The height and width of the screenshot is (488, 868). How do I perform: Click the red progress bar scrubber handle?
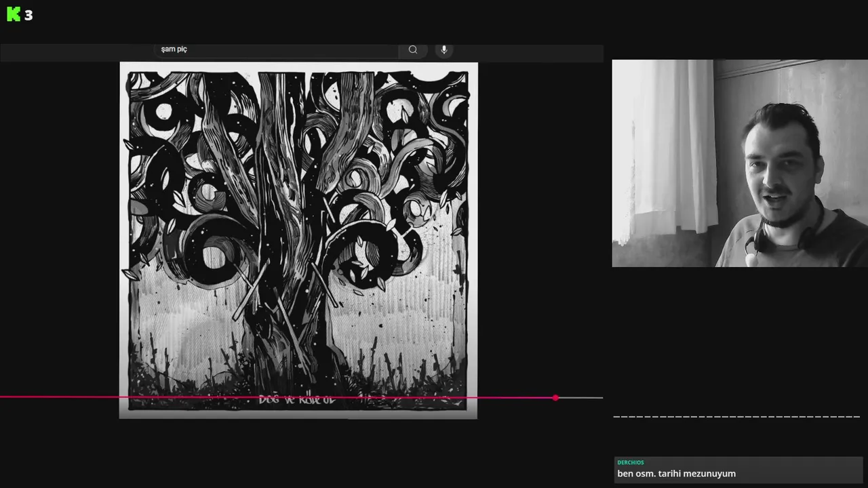click(556, 398)
